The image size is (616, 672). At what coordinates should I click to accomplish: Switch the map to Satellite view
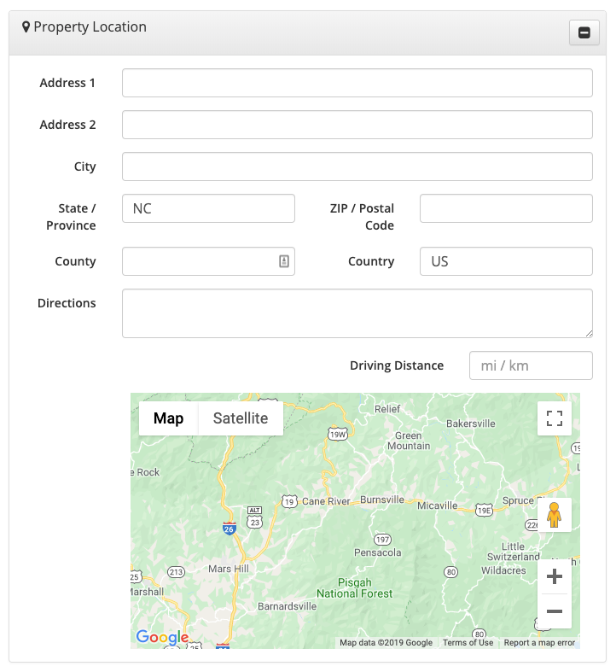click(x=241, y=418)
